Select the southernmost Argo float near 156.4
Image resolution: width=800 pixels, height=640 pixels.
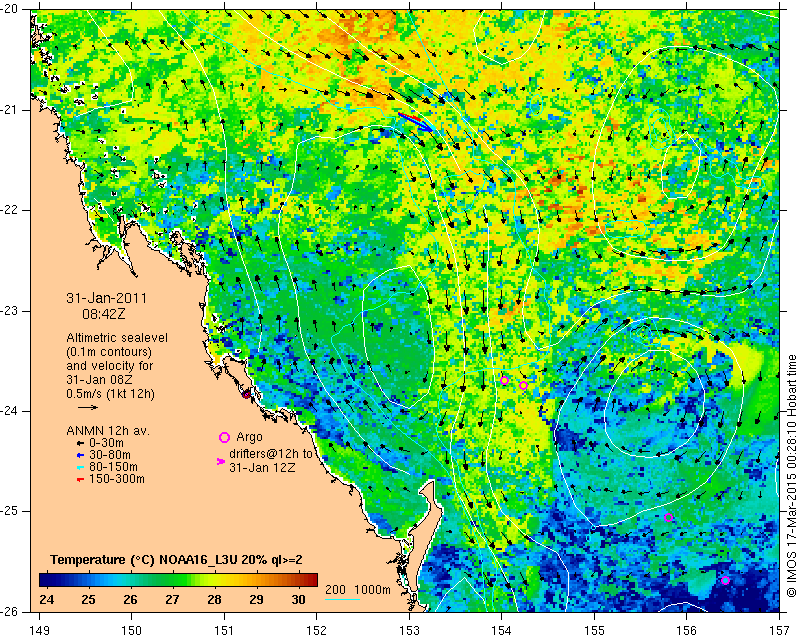tap(726, 580)
